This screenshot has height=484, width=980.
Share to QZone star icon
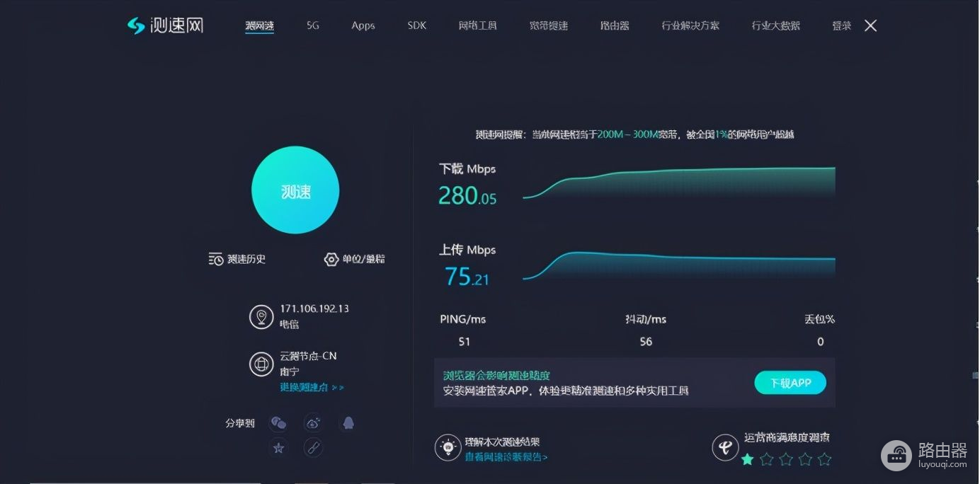[278, 447]
